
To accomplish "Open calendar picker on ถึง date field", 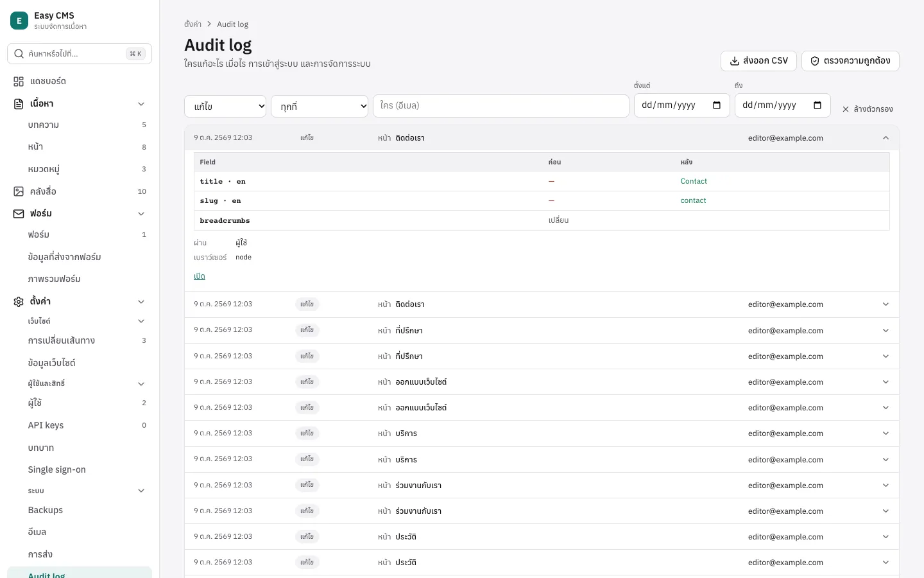I will 817,105.
